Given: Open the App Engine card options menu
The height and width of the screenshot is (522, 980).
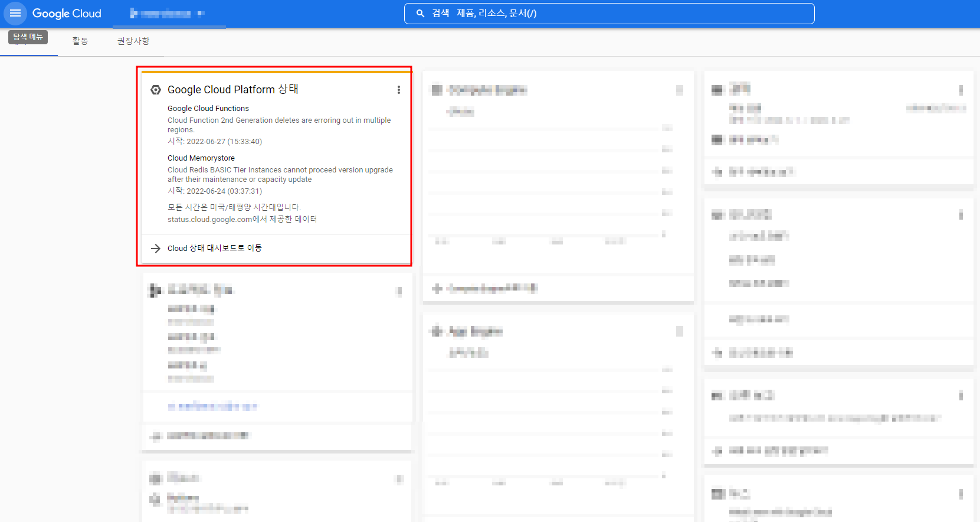Looking at the screenshot, I should coord(680,331).
